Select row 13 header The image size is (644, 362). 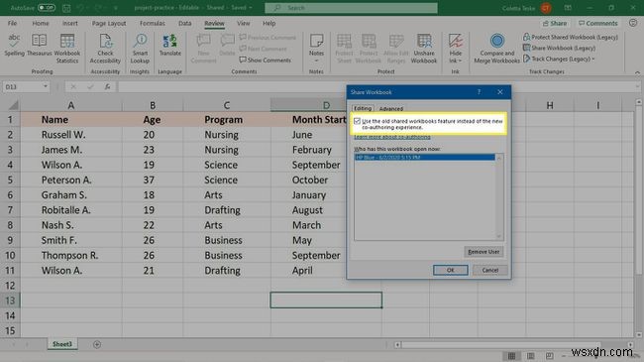pyautogui.click(x=10, y=301)
